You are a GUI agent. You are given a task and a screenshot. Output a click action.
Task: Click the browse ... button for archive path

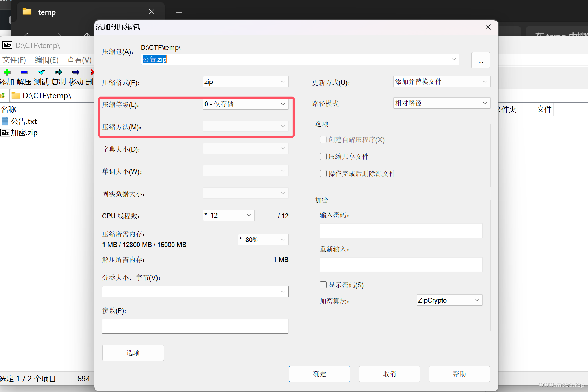coord(481,60)
